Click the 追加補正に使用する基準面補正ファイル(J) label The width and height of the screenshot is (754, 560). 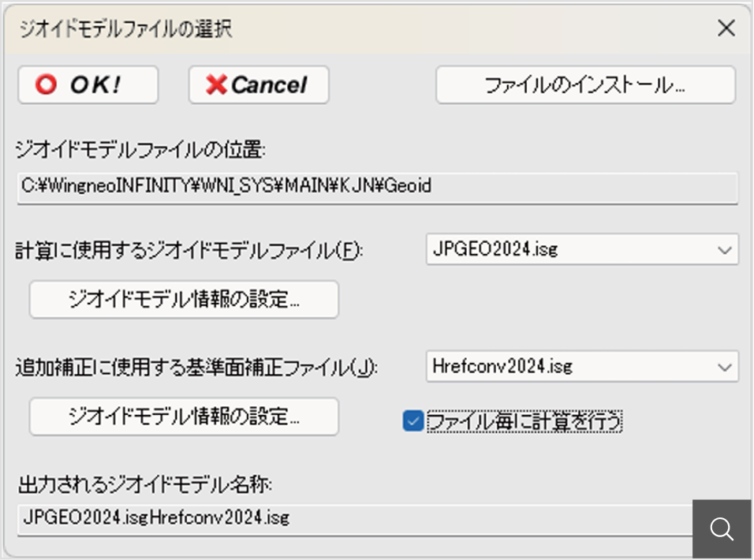[197, 368]
